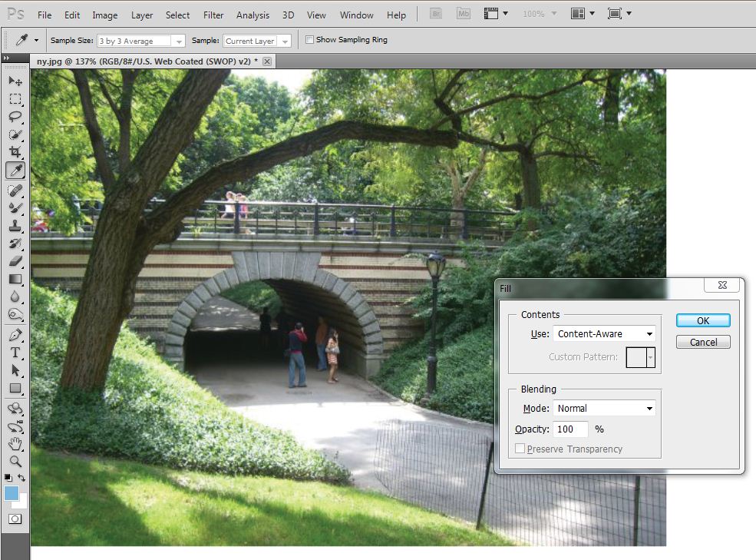Select the Clone Stamp tool
The height and width of the screenshot is (560, 756).
click(x=15, y=226)
